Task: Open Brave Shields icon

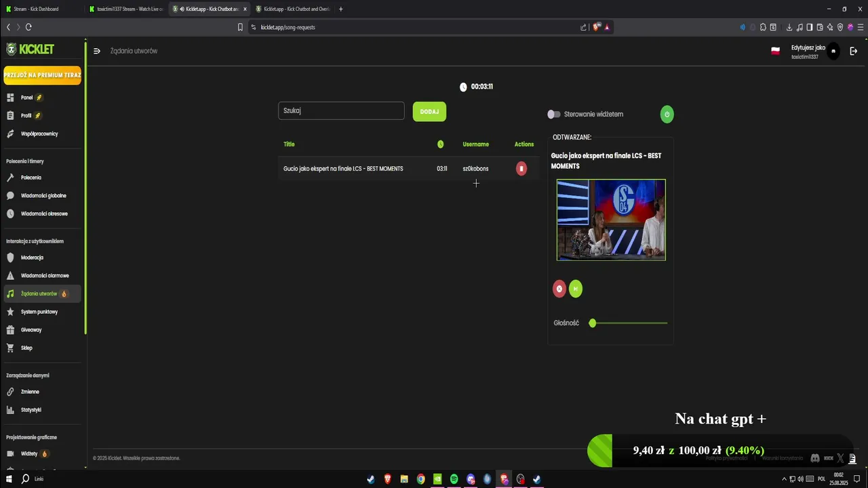Action: click(596, 27)
